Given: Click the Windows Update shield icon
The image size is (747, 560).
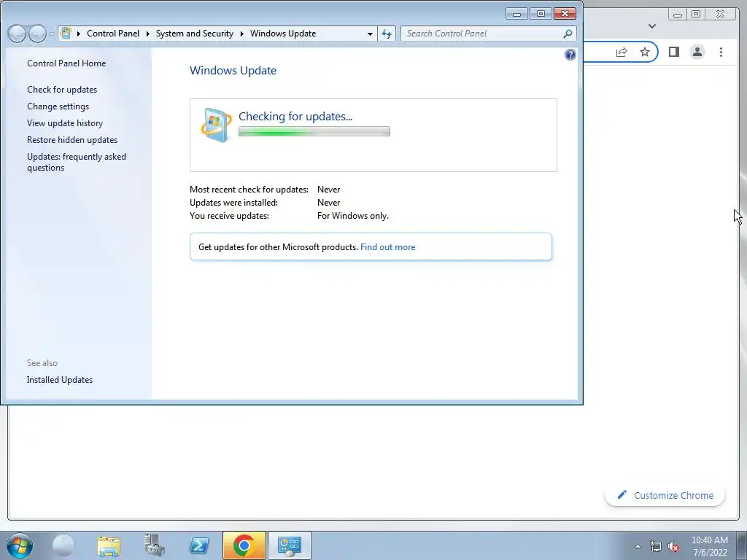Looking at the screenshot, I should [x=216, y=125].
